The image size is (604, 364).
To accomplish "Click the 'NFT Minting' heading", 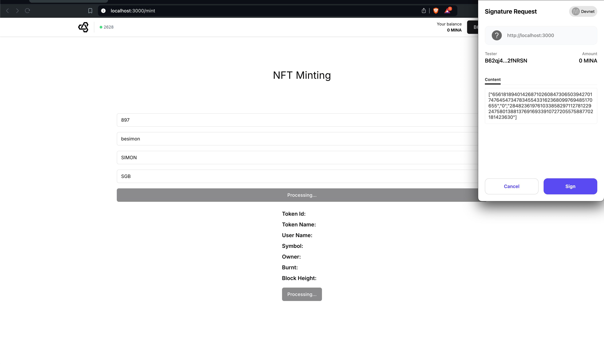I will pyautogui.click(x=302, y=75).
